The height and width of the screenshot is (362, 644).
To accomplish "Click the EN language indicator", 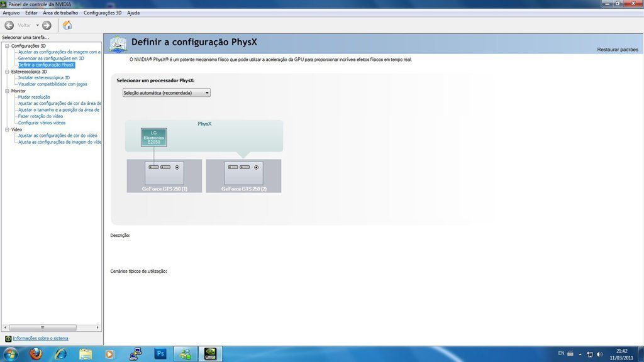I will point(561,353).
